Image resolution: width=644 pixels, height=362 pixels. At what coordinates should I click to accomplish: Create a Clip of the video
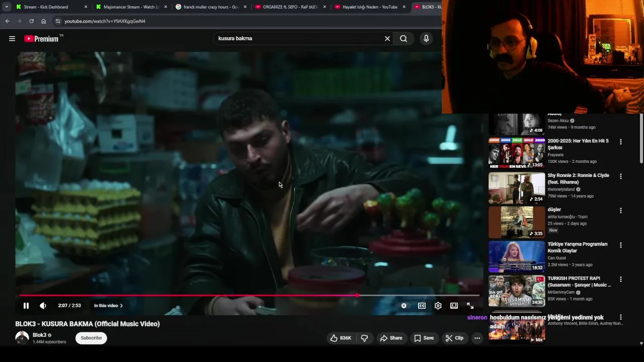tap(454, 338)
